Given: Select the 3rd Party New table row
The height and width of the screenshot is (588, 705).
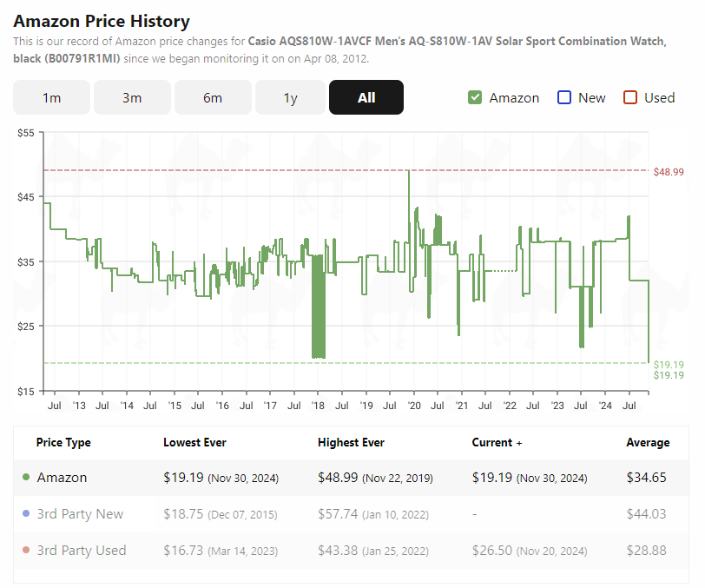Looking at the screenshot, I should (351, 514).
